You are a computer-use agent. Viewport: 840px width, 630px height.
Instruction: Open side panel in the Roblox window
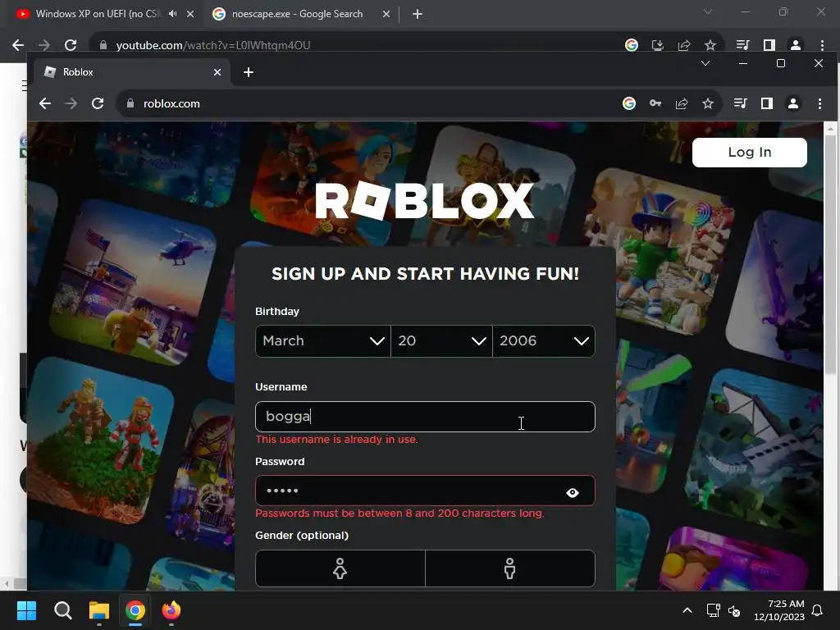point(767,103)
